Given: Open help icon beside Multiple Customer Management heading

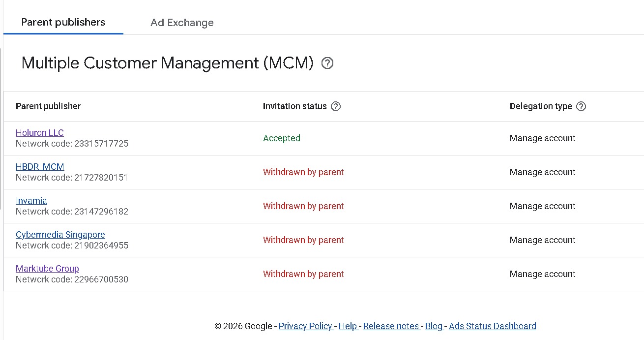Looking at the screenshot, I should [x=327, y=63].
